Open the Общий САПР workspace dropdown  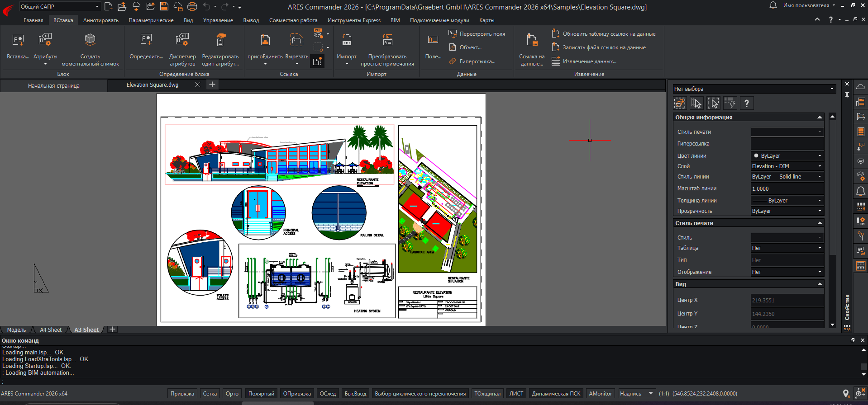click(x=59, y=6)
